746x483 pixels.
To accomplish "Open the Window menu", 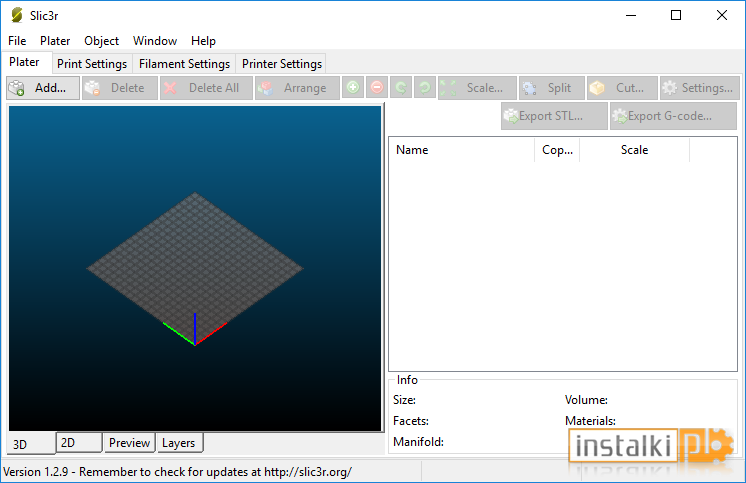I will click(155, 41).
